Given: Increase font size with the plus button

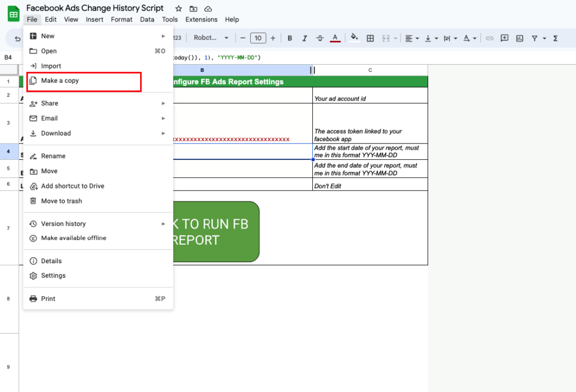Looking at the screenshot, I should coord(273,38).
